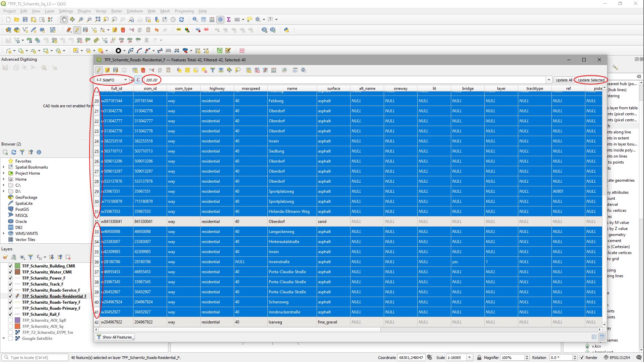Expand Google Satellite group in Layers

point(4,339)
